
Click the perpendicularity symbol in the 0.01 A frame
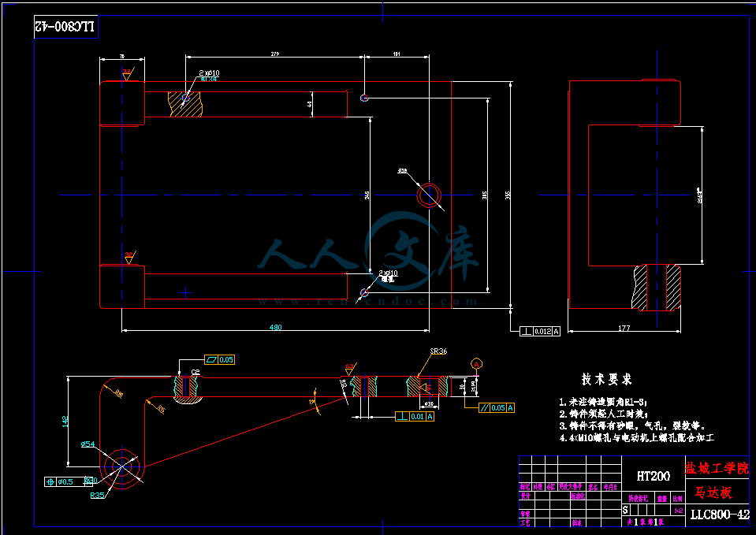[404, 416]
